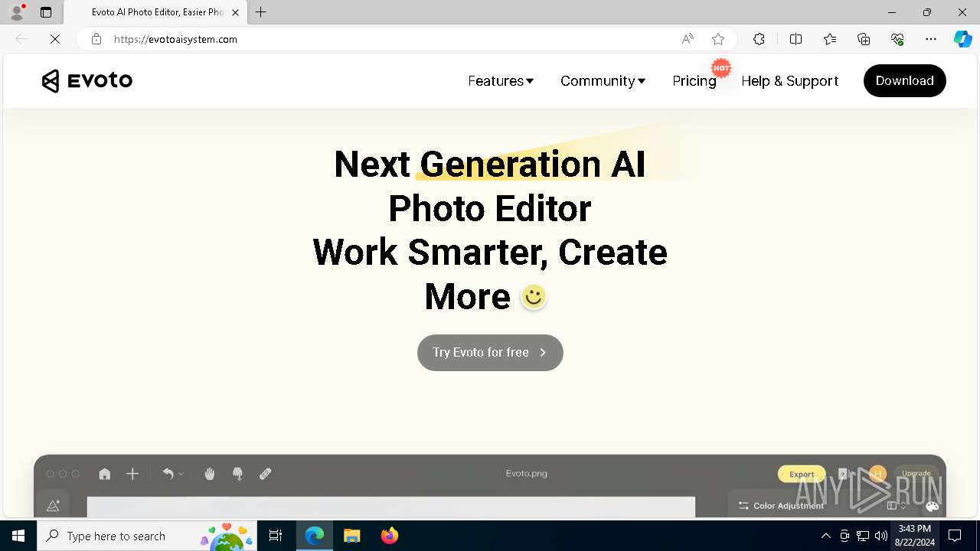Open the Color Adjustment panel
980x551 pixels.
pyautogui.click(x=781, y=506)
